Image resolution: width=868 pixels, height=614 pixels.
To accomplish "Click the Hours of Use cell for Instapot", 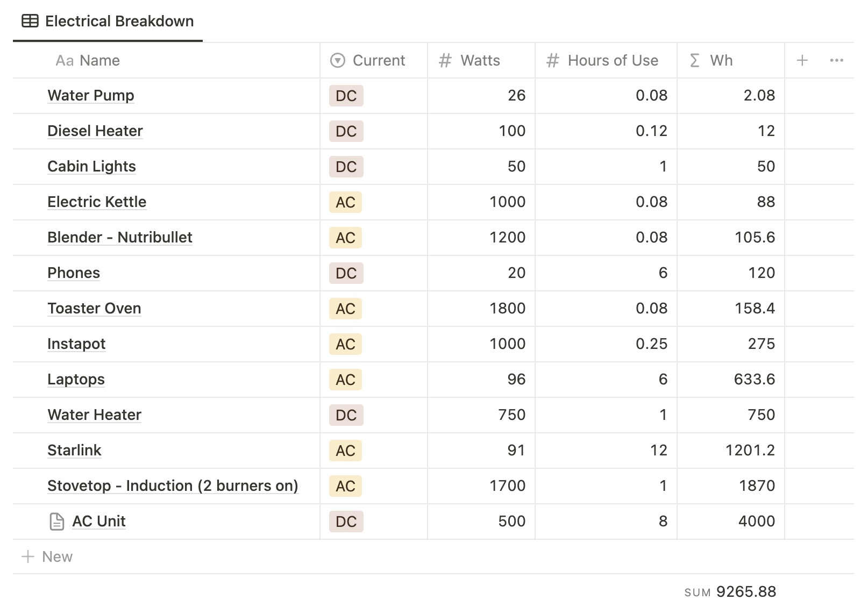I will (606, 344).
